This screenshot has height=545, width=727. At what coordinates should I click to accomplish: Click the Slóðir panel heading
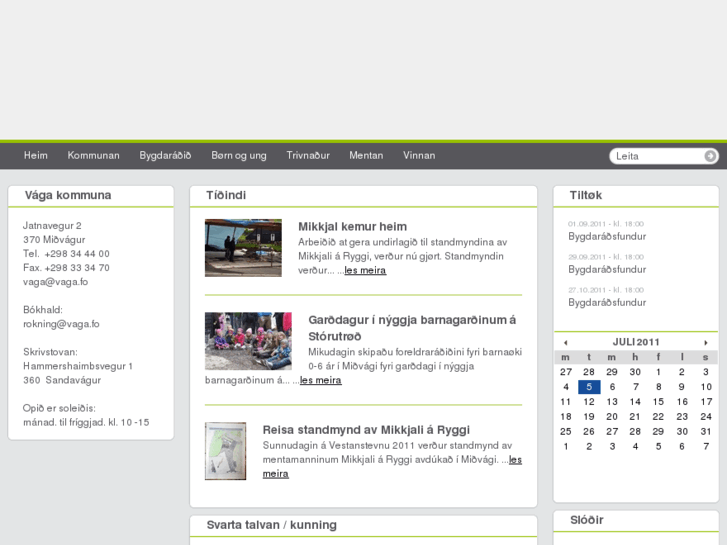pyautogui.click(x=587, y=520)
